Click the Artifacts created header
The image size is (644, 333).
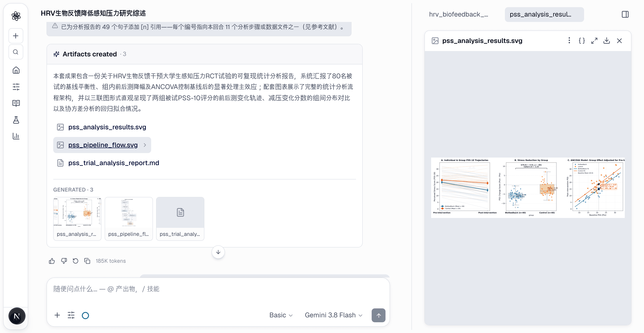point(205,54)
